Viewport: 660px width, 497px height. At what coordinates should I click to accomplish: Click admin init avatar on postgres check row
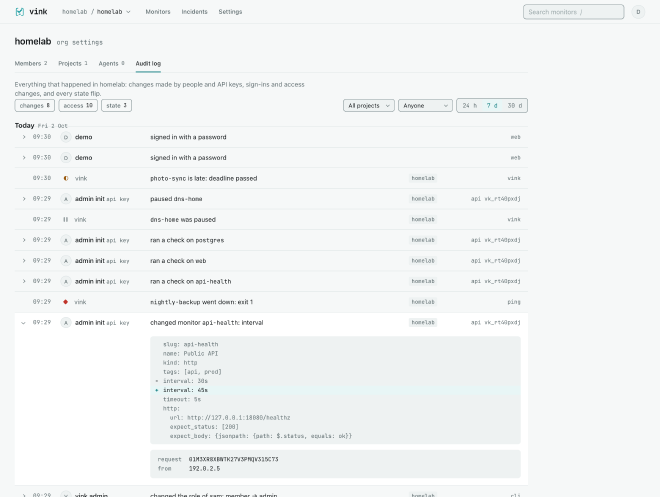click(x=66, y=240)
